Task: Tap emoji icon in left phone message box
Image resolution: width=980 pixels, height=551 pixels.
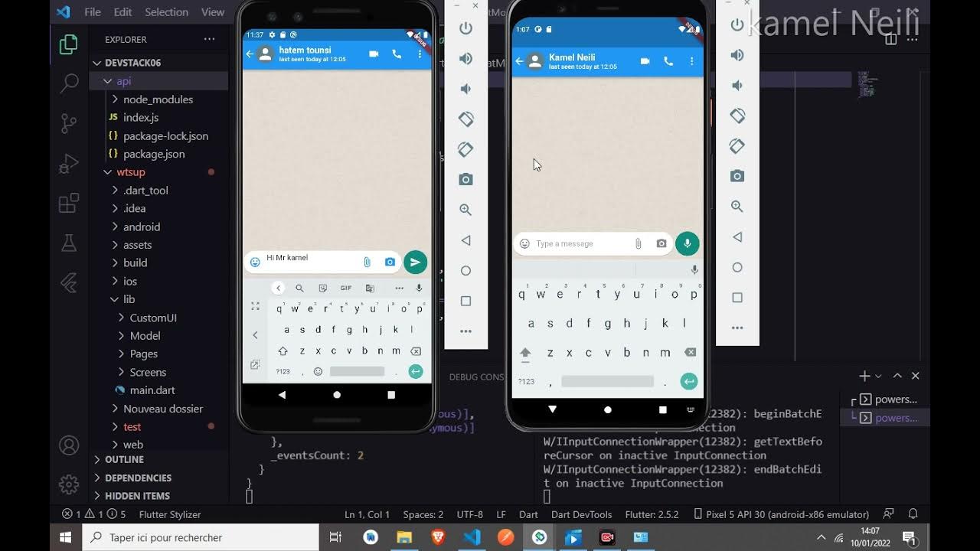Action: click(255, 262)
